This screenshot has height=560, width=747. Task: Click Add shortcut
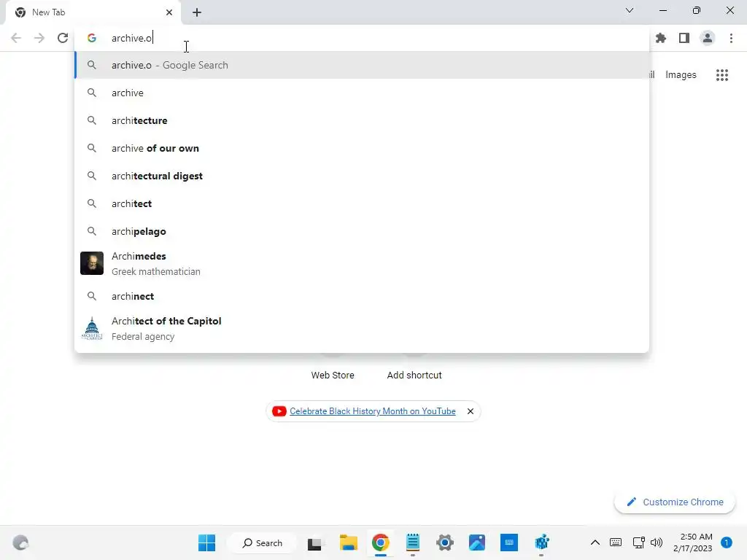tap(414, 375)
